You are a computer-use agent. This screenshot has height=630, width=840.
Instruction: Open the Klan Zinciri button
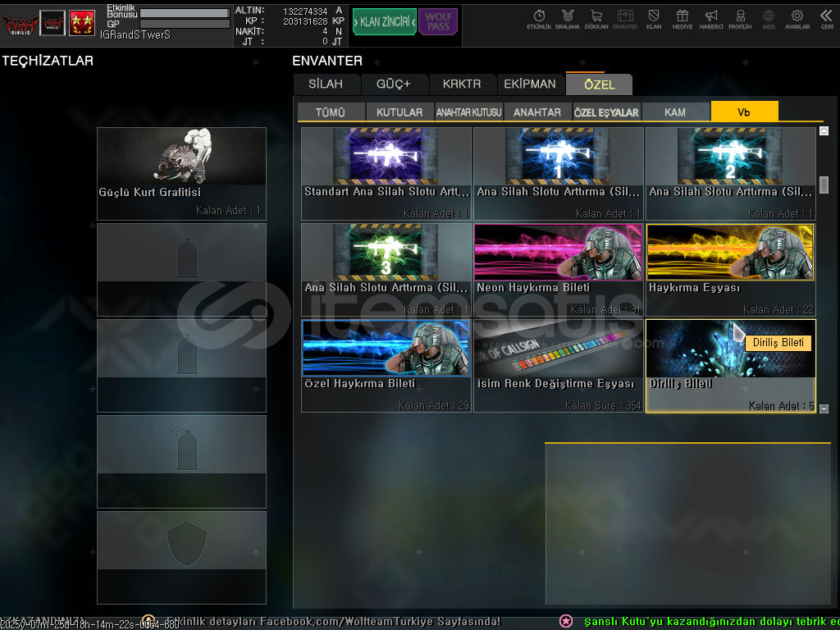(385, 22)
